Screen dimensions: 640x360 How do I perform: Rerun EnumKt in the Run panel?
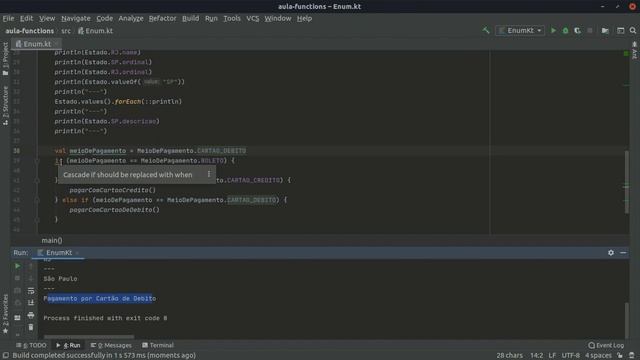18,266
